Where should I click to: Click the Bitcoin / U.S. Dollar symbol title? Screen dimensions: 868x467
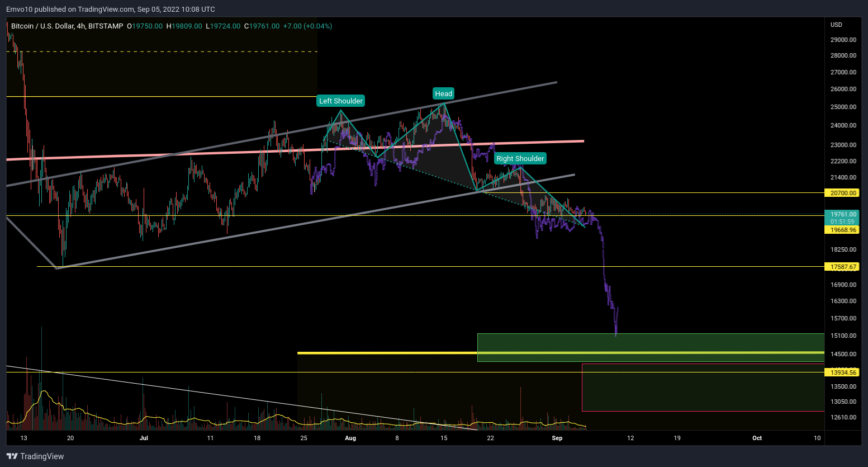coord(67,26)
